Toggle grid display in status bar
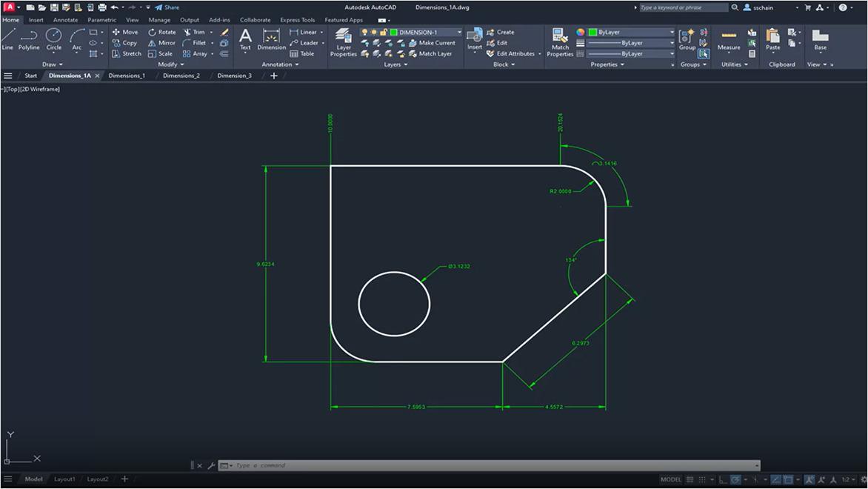Screen dimensions: 868x489 691,479
